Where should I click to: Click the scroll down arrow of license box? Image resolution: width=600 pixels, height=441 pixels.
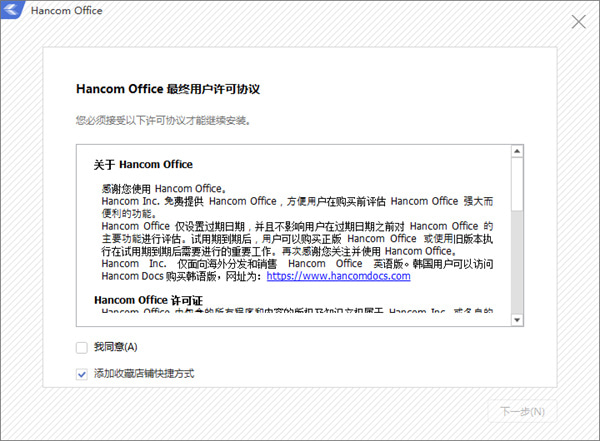coord(517,320)
